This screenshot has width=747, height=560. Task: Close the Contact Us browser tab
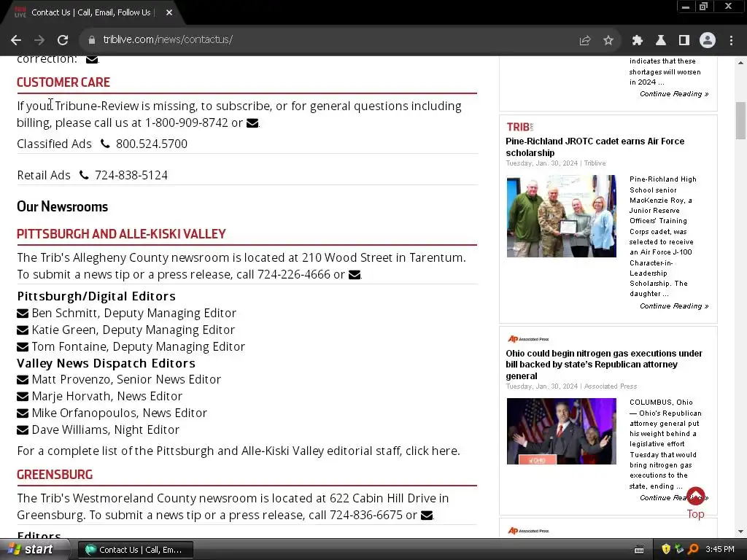[x=169, y=12]
